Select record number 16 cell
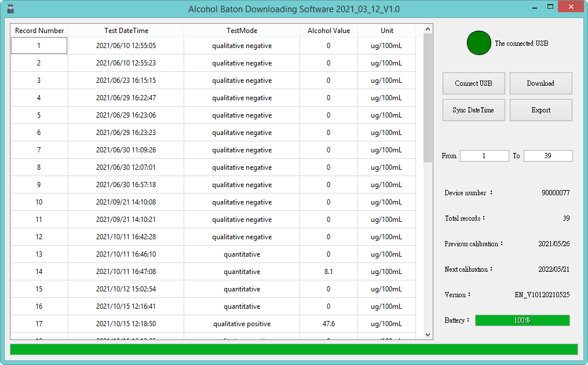 tap(39, 306)
